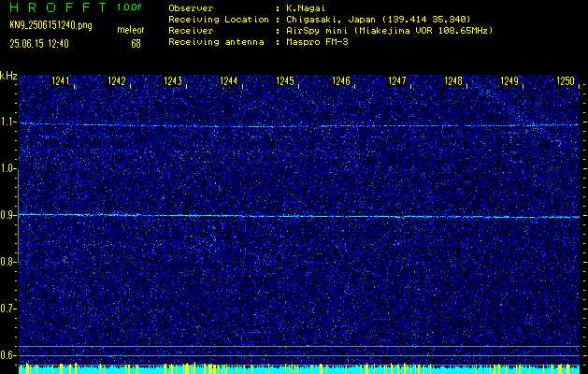Click the Observer field label
The height and width of the screenshot is (374, 588).
(191, 8)
